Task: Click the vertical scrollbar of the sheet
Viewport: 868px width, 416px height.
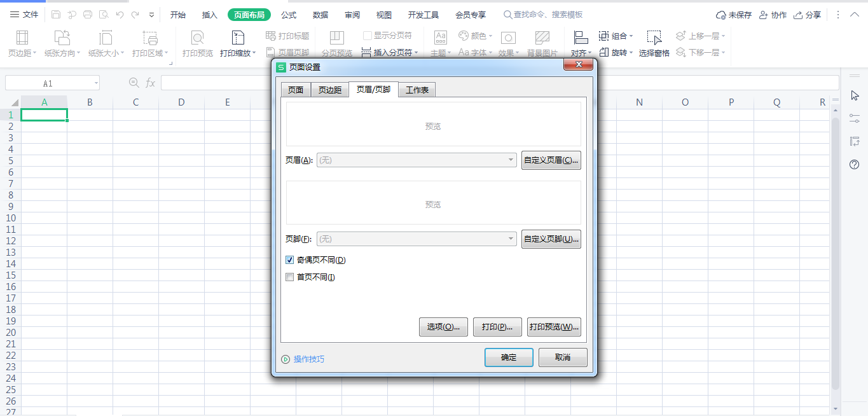Action: coord(835,254)
